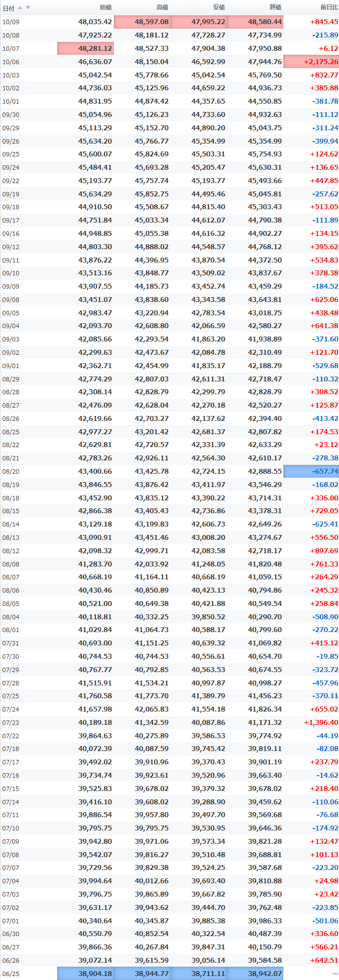Click the 安値 column header
This screenshot has height=980, width=339.
click(x=219, y=7)
